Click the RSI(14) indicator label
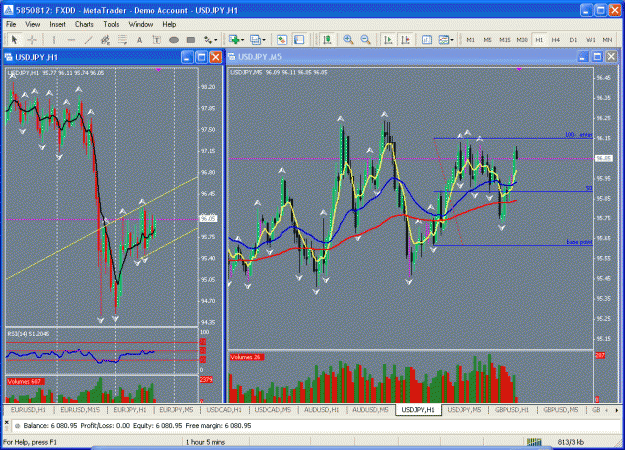The image size is (625, 450). (x=28, y=334)
